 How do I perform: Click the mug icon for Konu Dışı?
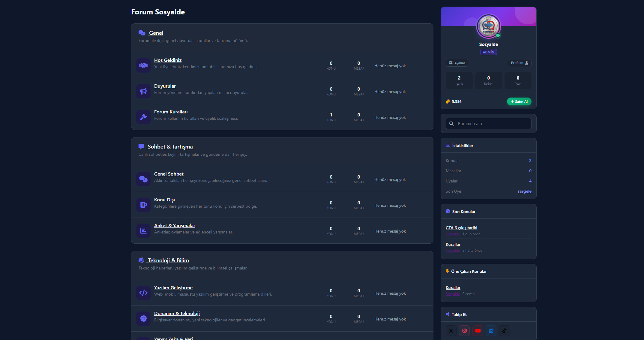click(x=143, y=205)
